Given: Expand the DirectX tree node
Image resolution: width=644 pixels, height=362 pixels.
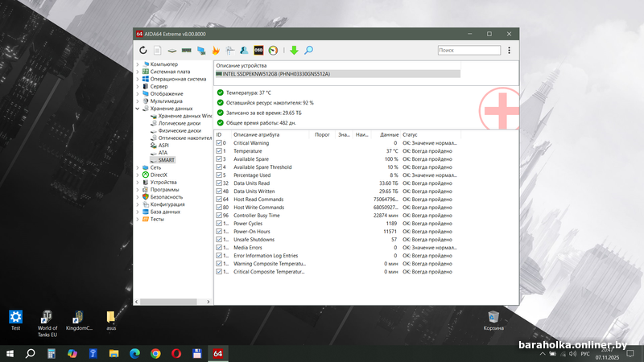Looking at the screenshot, I should click(138, 175).
